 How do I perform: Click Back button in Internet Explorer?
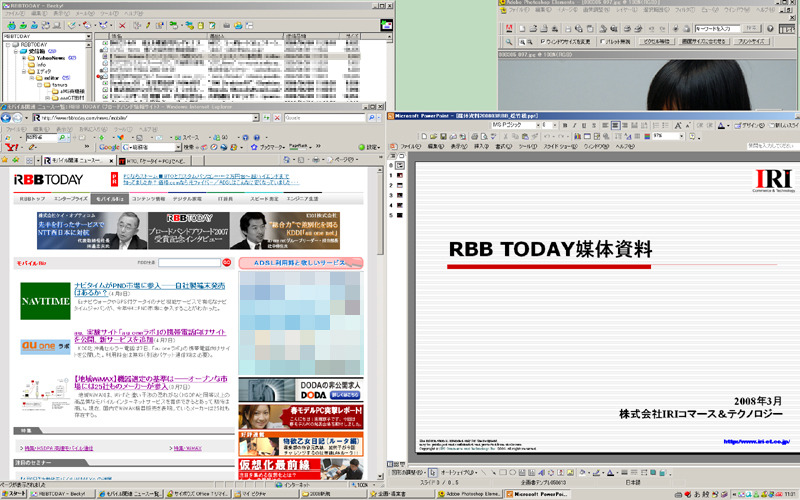[6, 118]
